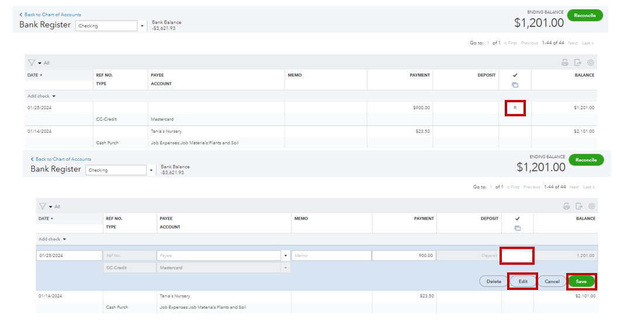The width and height of the screenshot is (644, 325).
Task: Click the export icon in the upper register
Action: point(578,63)
